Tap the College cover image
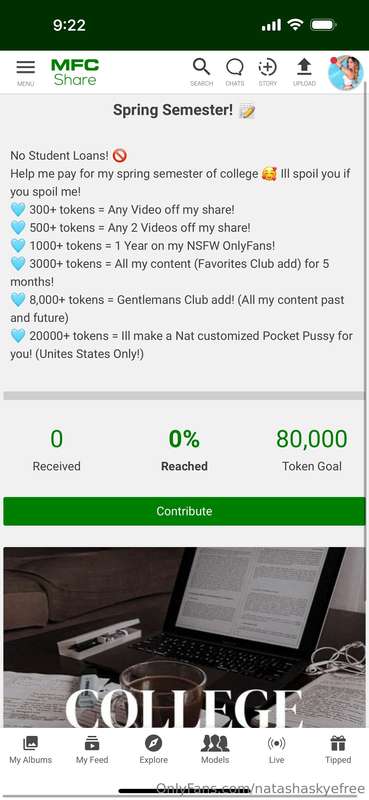The height and width of the screenshot is (800, 369). coord(184,638)
